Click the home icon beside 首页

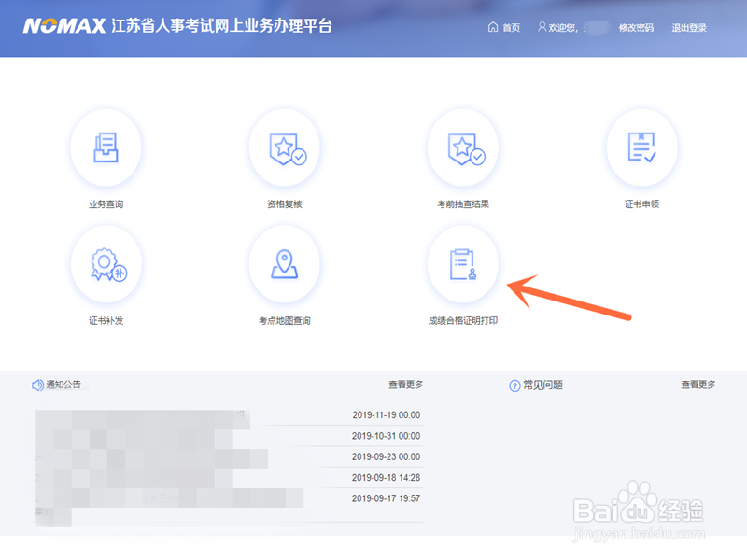[x=493, y=27]
